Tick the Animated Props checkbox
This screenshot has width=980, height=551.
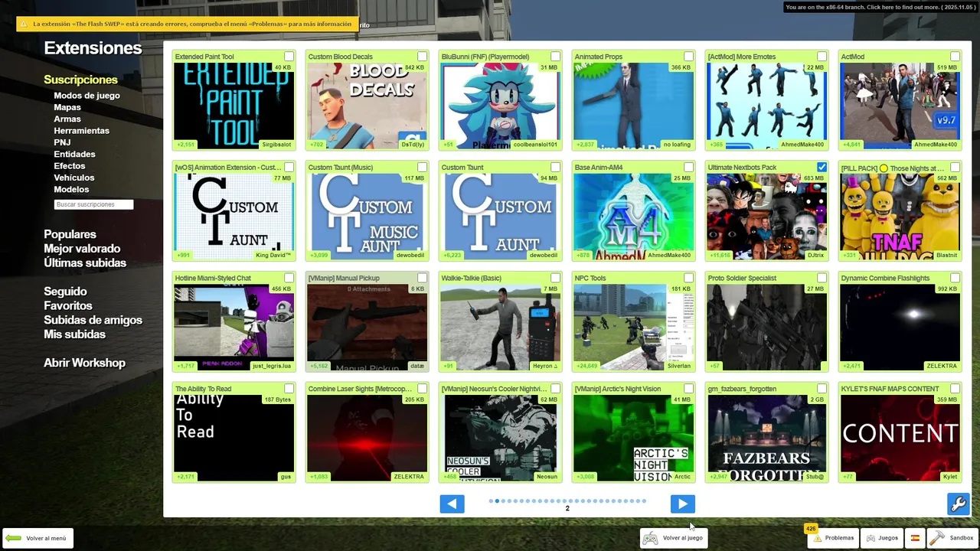688,57
